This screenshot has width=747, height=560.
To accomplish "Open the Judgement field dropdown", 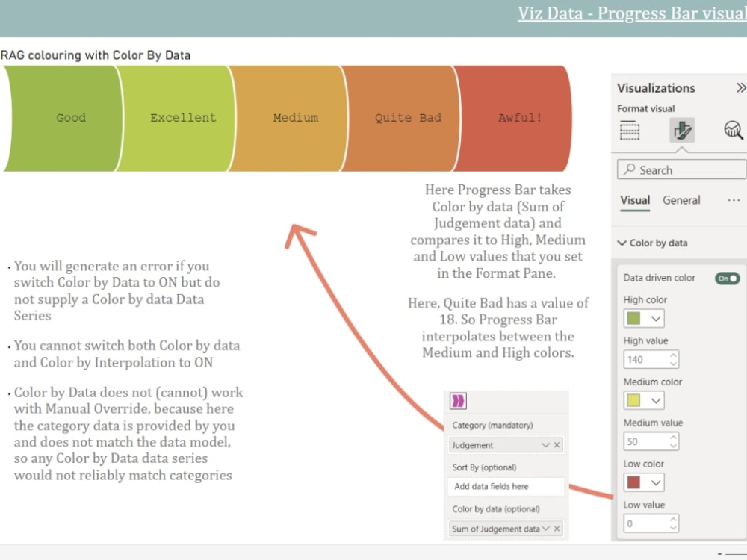I will coord(545,444).
